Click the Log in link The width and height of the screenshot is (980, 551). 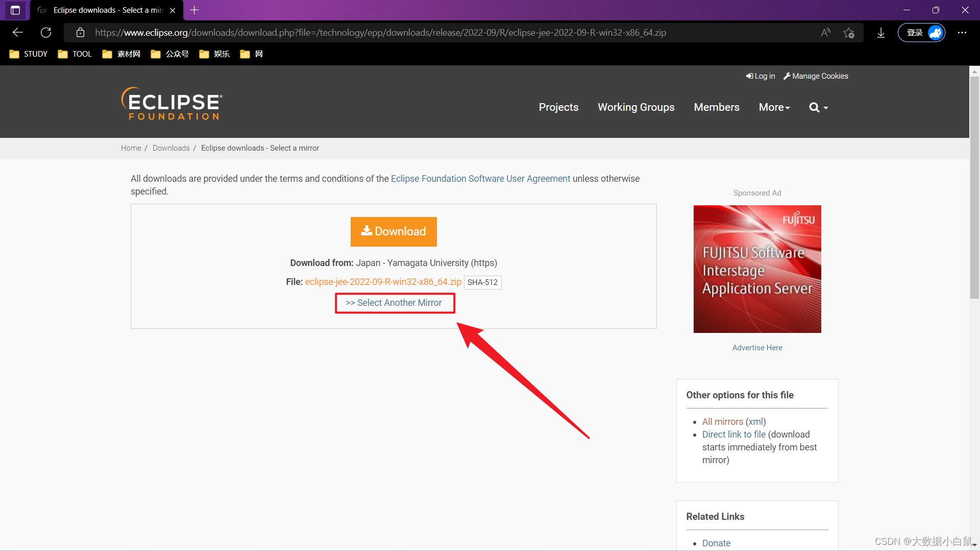[761, 76]
